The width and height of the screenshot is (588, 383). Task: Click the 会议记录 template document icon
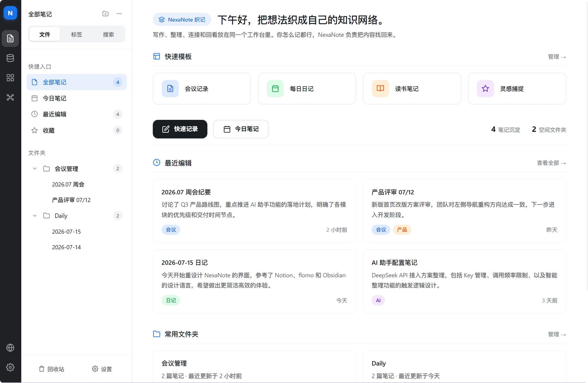[x=170, y=88]
